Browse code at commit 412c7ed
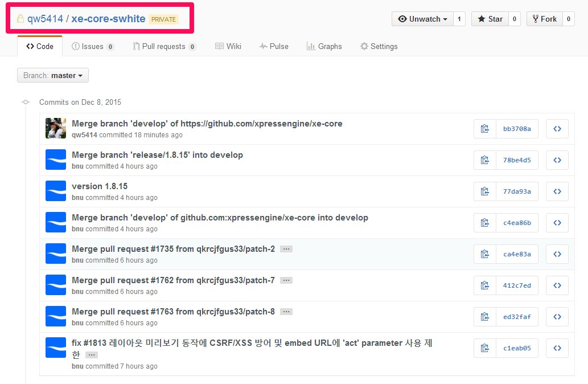Screen dimensions: 588x384 pyautogui.click(x=557, y=285)
